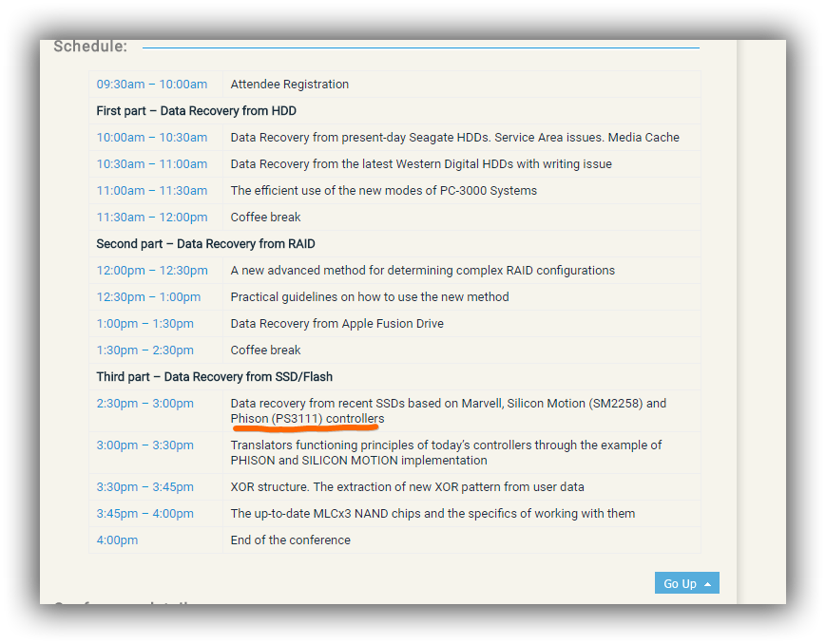Click Attendee Registration entry
826x644 pixels.
pos(290,85)
